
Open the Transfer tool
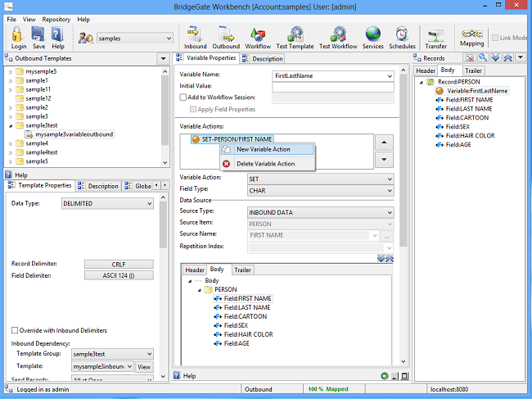436,38
